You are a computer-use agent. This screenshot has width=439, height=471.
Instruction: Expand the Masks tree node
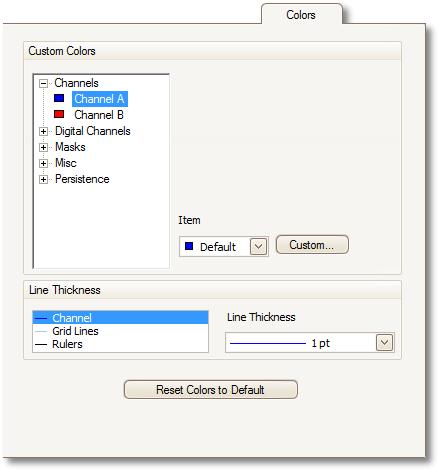tap(43, 147)
